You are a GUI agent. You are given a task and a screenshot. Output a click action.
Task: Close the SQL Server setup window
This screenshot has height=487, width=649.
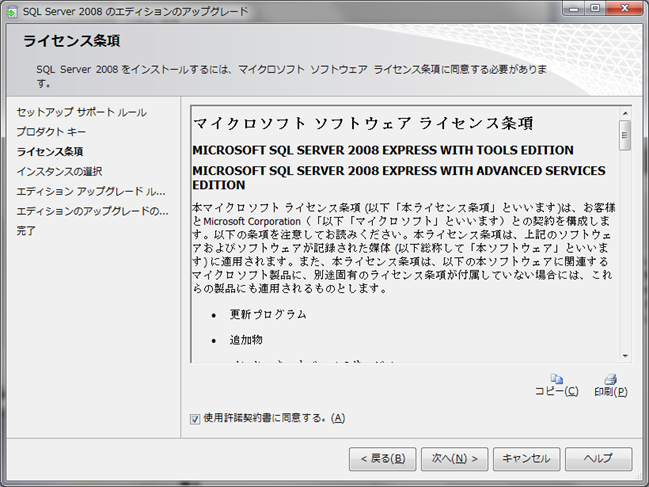[x=625, y=9]
